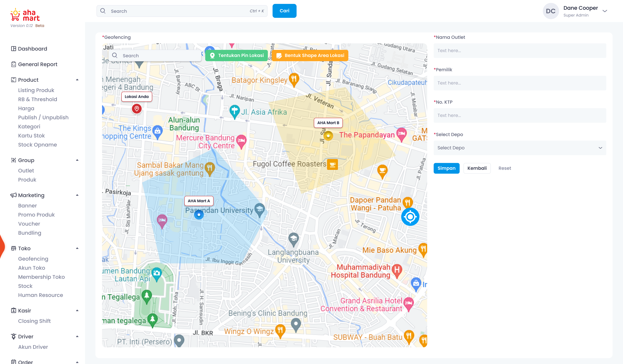Image resolution: width=623 pixels, height=364 pixels.
Task: Expand the Dane Cooper account menu
Action: [x=605, y=11]
